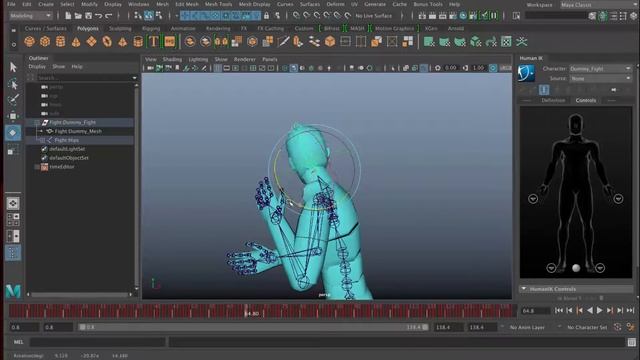Click the green Planar mapping shelf icon
Screen dimensions: 640x360
pos(429,41)
